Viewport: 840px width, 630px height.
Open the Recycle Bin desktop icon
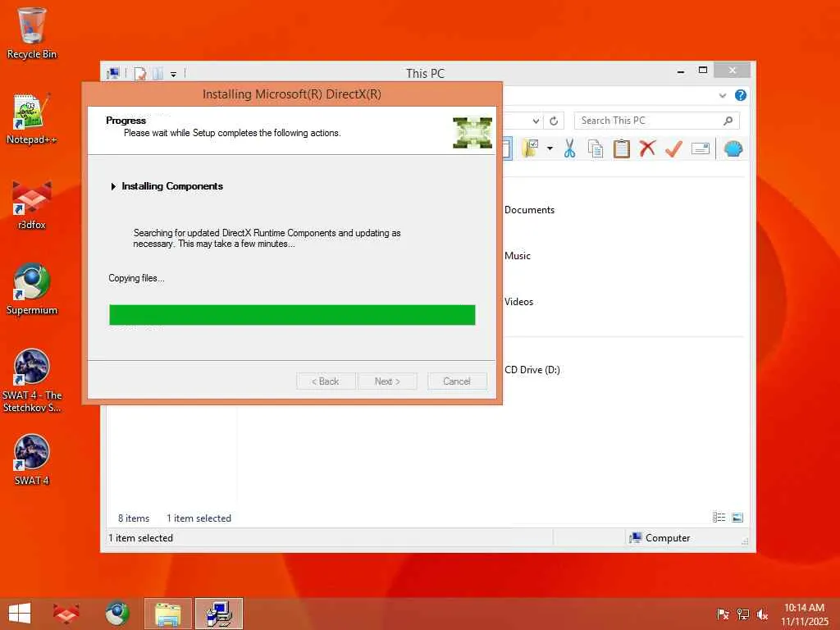[x=32, y=33]
